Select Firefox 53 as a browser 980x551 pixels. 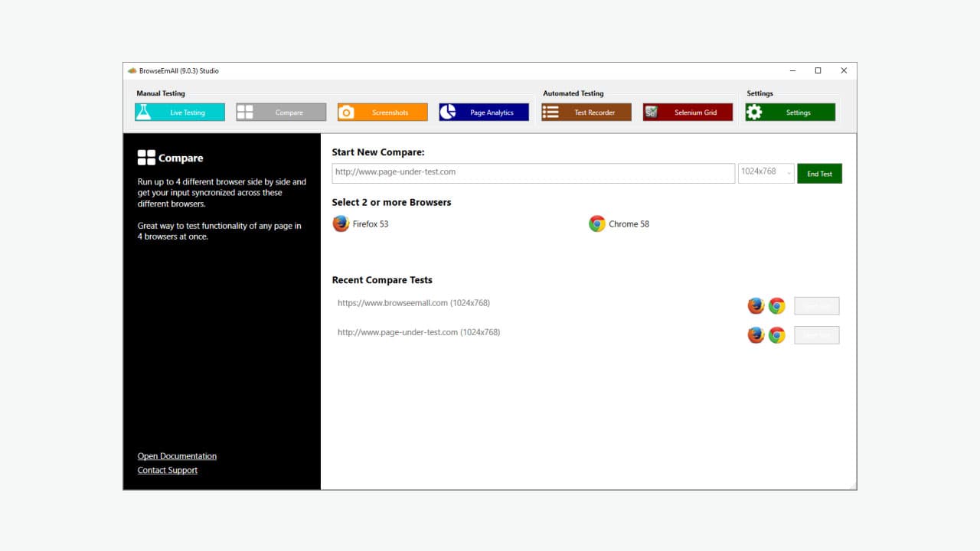[x=360, y=223]
